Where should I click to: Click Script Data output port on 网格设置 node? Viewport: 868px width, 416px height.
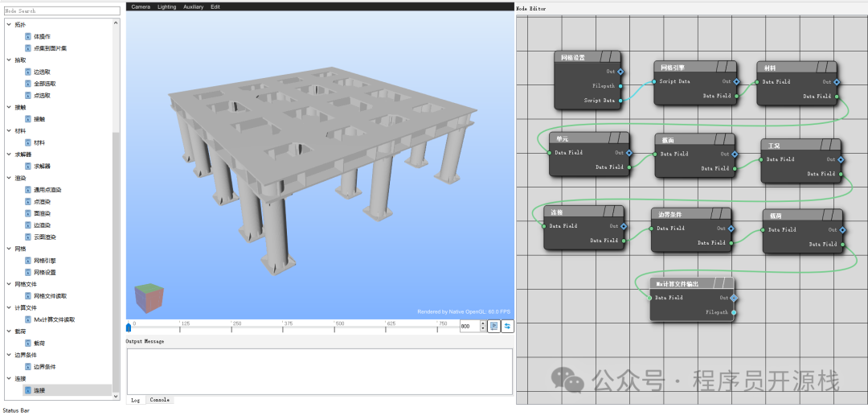[620, 101]
